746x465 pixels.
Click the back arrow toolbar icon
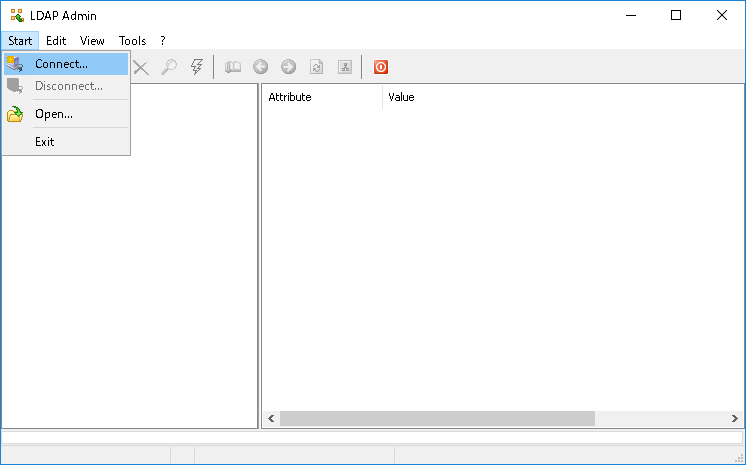click(260, 67)
